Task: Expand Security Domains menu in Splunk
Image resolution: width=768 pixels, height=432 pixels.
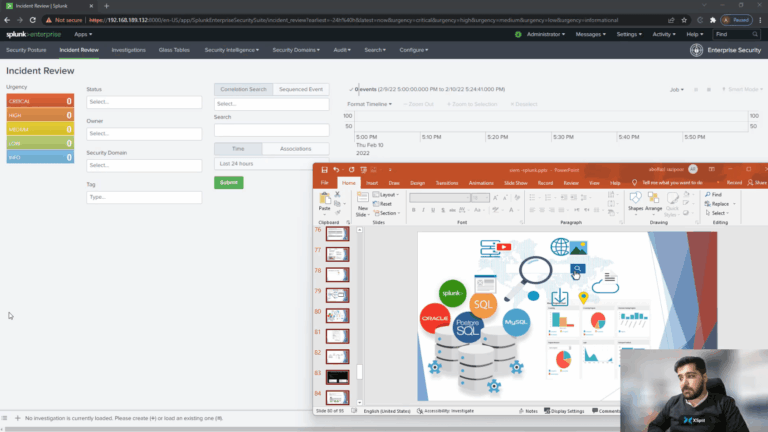Action: [x=296, y=50]
